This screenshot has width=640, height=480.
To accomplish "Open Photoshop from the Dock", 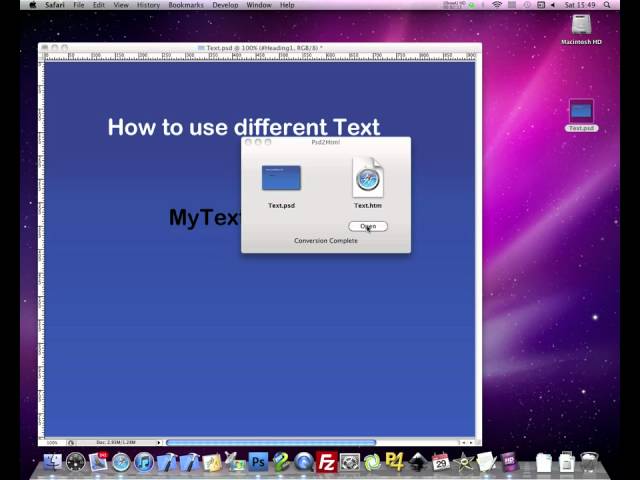I will click(x=258, y=462).
